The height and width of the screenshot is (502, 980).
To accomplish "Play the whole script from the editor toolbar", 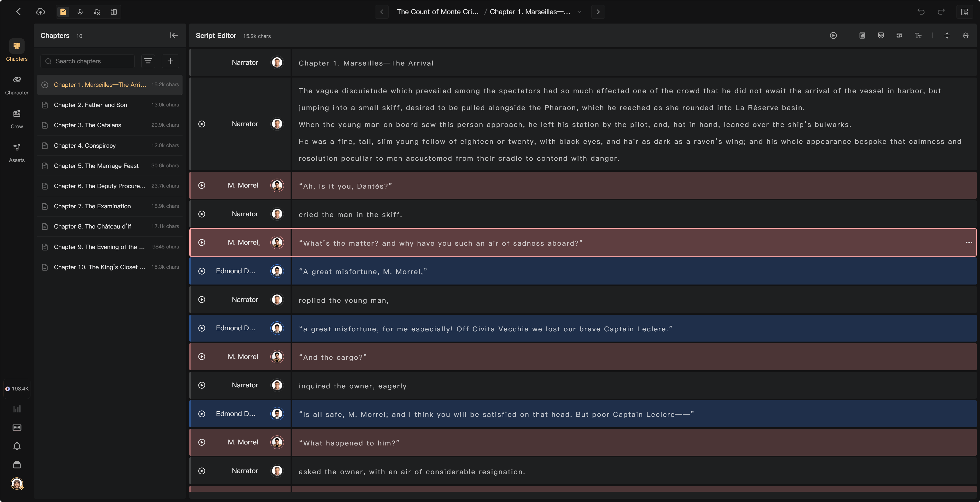I will point(833,35).
